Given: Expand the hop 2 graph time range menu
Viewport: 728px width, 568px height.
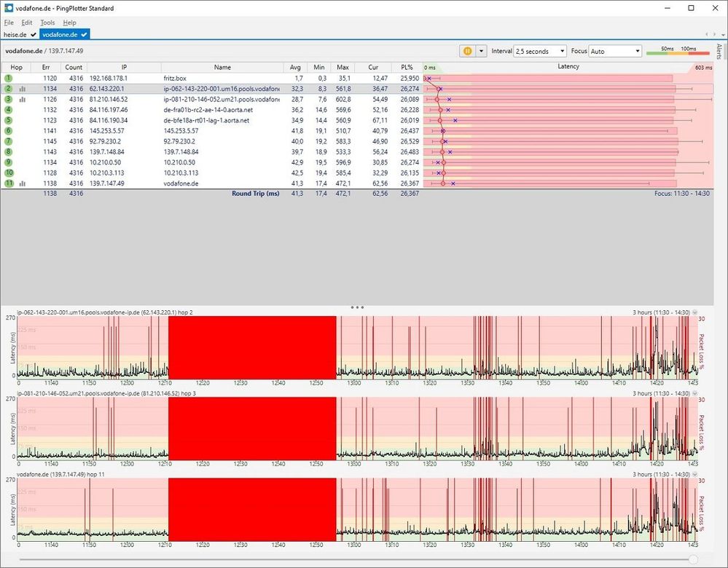Looking at the screenshot, I should click(695, 312).
